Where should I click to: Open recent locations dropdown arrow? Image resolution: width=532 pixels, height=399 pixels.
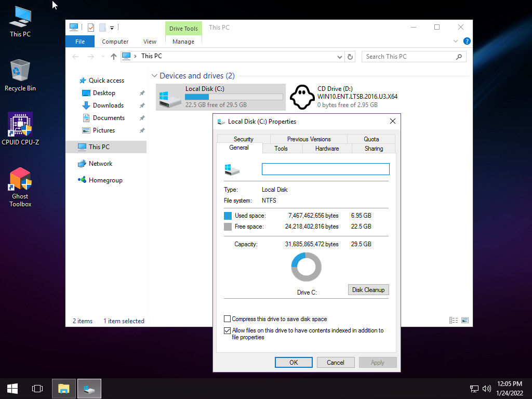click(103, 57)
